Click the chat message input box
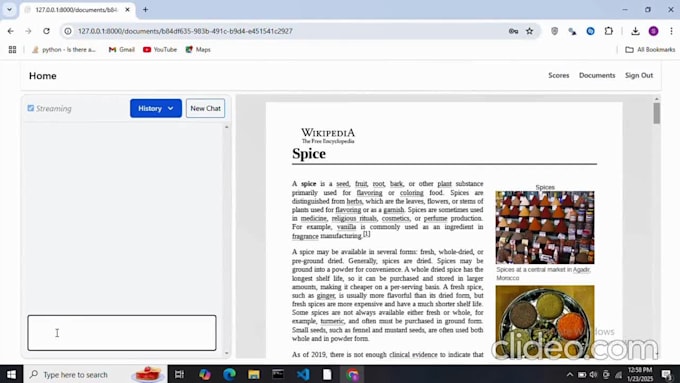Image resolution: width=680 pixels, height=383 pixels. coord(122,333)
